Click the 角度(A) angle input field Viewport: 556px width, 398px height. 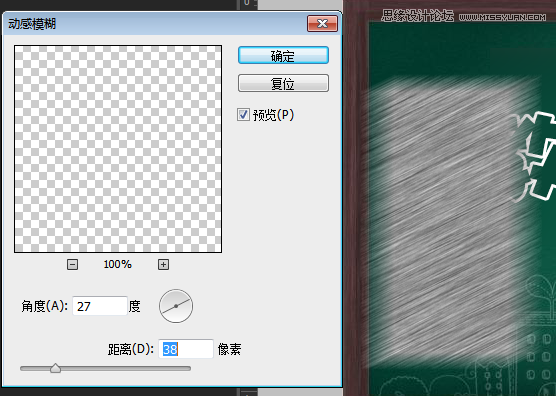[100, 306]
